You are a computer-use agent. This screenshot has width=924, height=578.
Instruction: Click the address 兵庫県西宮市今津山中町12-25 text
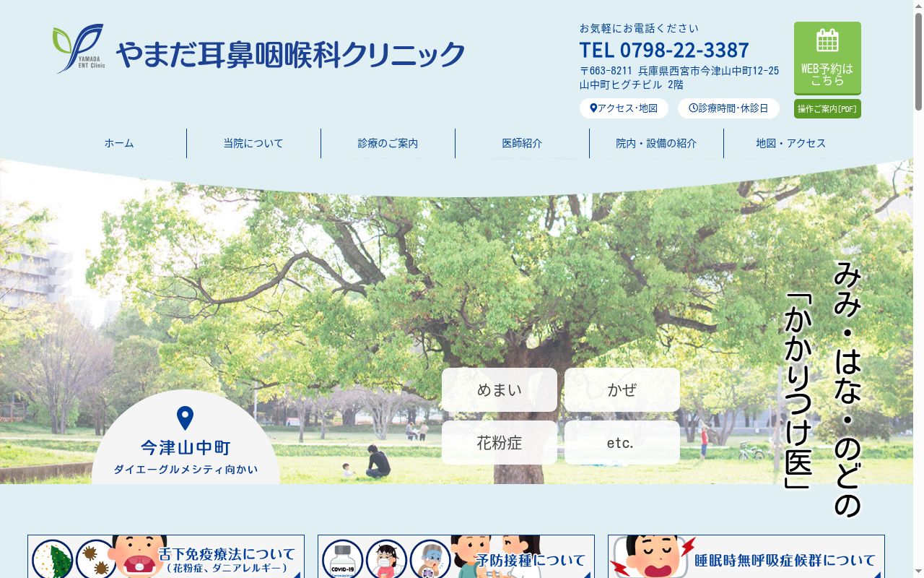[708, 71]
